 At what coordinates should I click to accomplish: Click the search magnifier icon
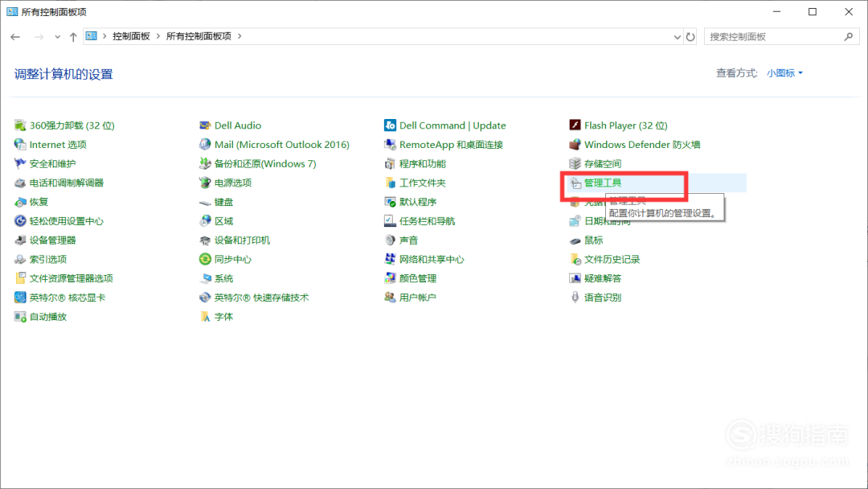[x=849, y=36]
